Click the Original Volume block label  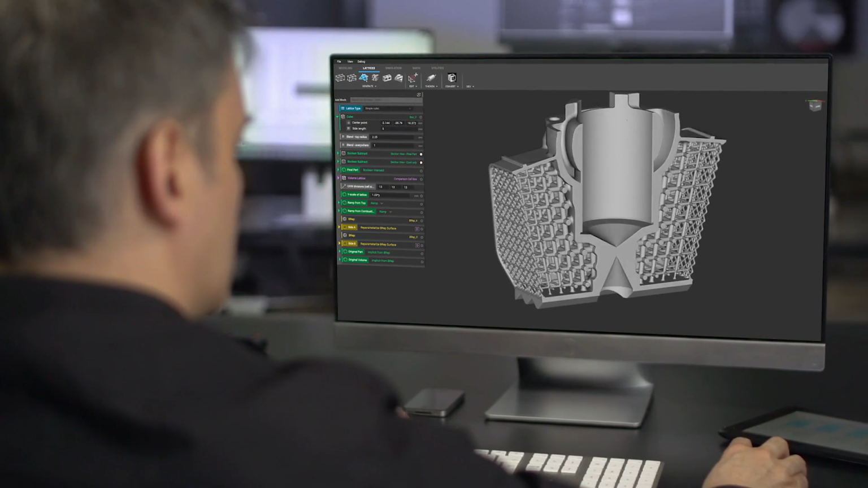coord(356,260)
